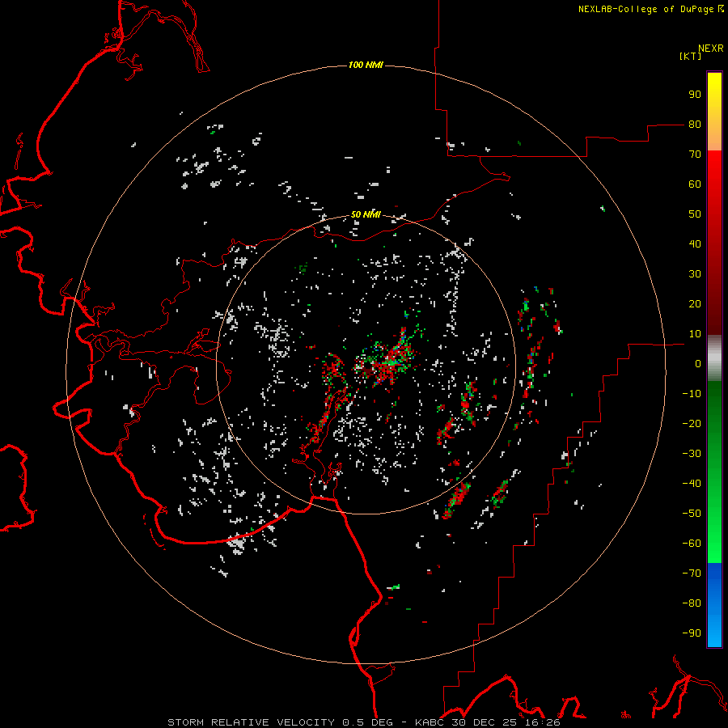Click the -20 knot value on scale
Screen dimensions: 728x728
692,424
